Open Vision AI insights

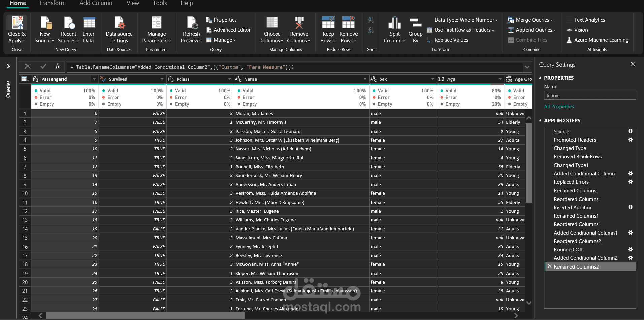[577, 30]
